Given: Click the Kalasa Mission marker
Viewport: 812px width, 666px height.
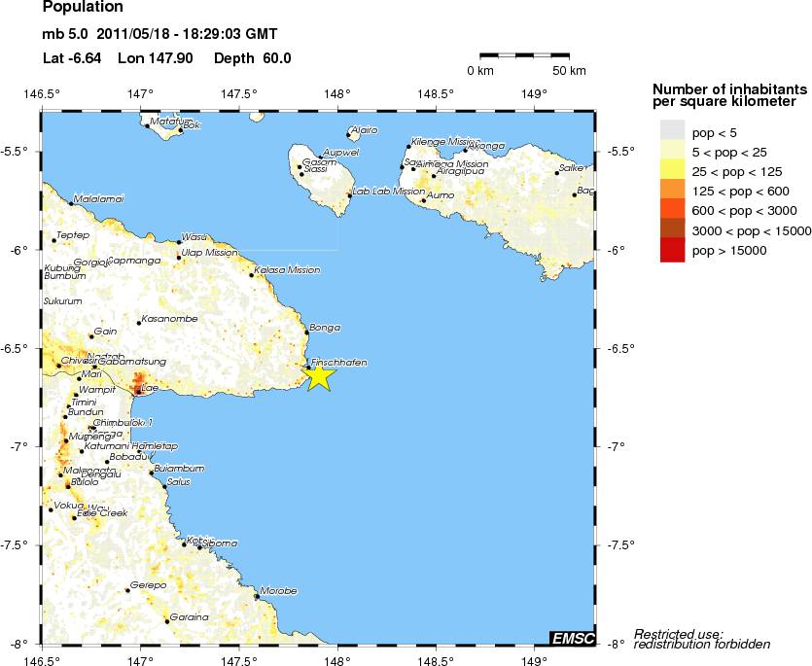Looking at the screenshot, I should [251, 275].
